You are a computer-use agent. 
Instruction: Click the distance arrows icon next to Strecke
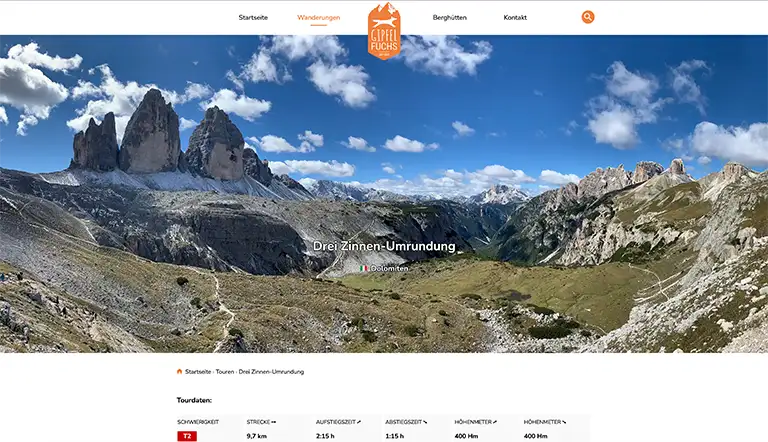pyautogui.click(x=274, y=422)
